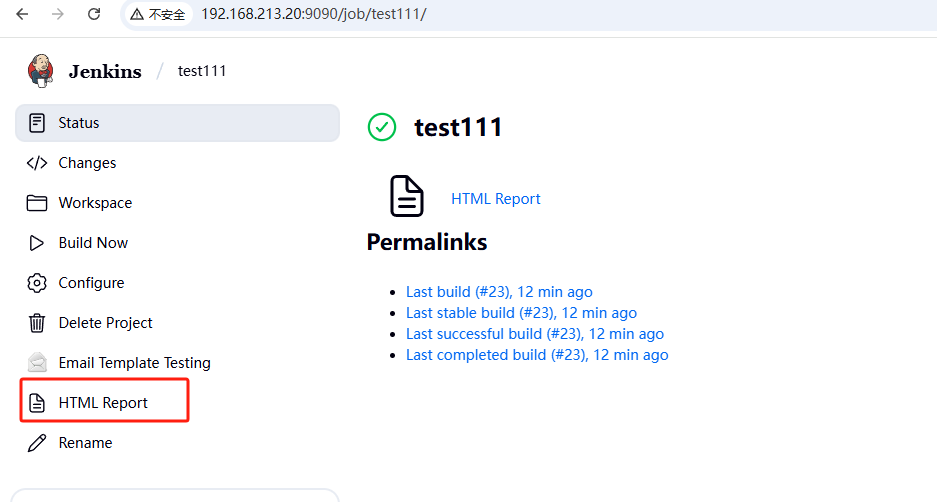This screenshot has height=502, width=937.
Task: Select the Status sidebar menu item
Action: (x=79, y=123)
